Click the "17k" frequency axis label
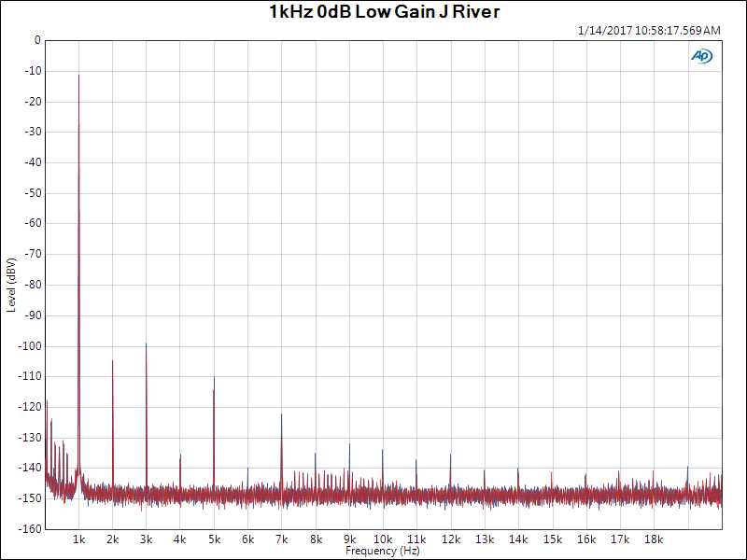The image size is (747, 560). (620, 539)
